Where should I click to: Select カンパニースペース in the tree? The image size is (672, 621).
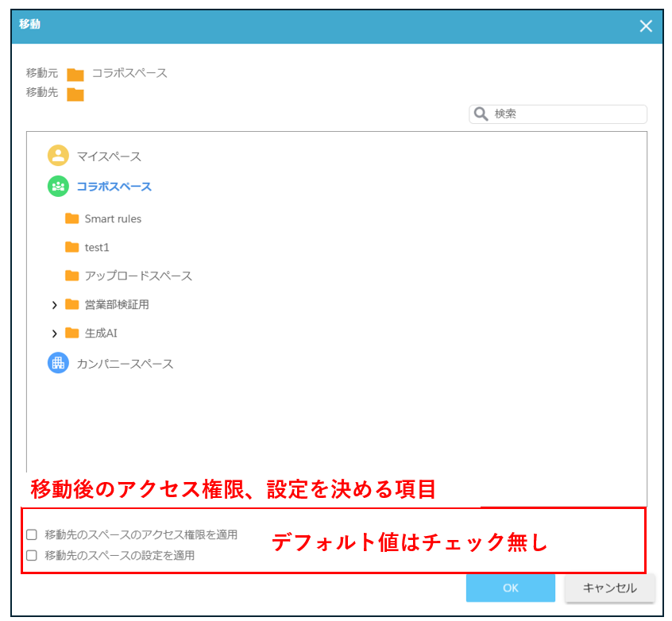pos(125,364)
